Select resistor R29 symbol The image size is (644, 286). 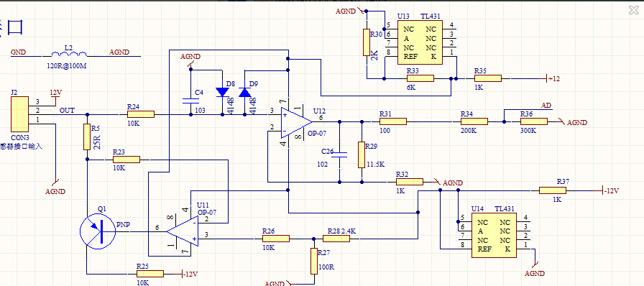362,154
